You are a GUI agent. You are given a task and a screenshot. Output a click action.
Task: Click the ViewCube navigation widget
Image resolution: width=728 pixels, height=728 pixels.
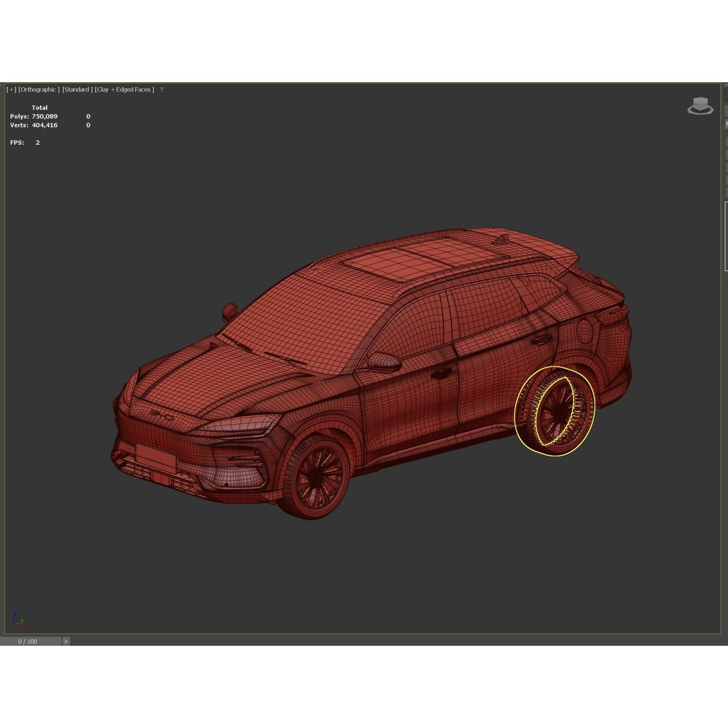click(700, 106)
